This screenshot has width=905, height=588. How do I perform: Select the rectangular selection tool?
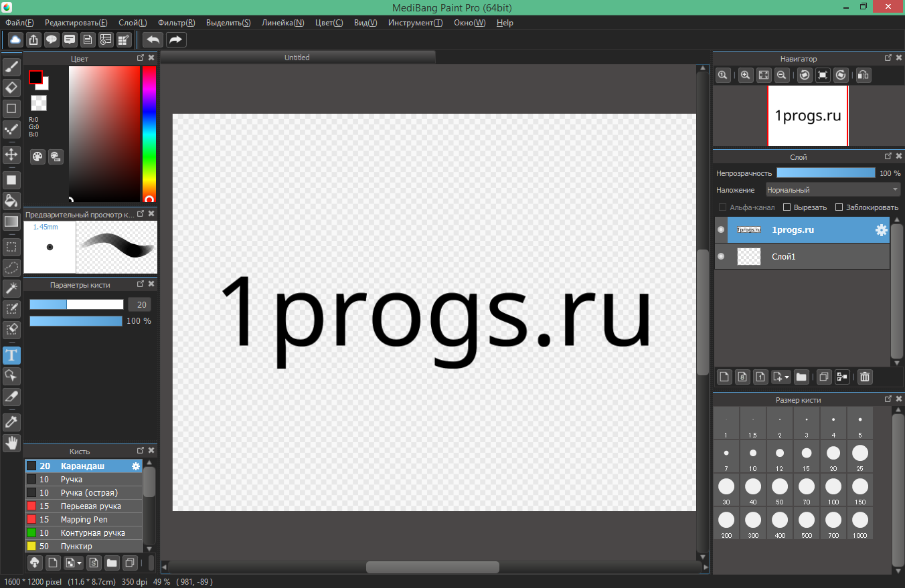[x=11, y=247]
